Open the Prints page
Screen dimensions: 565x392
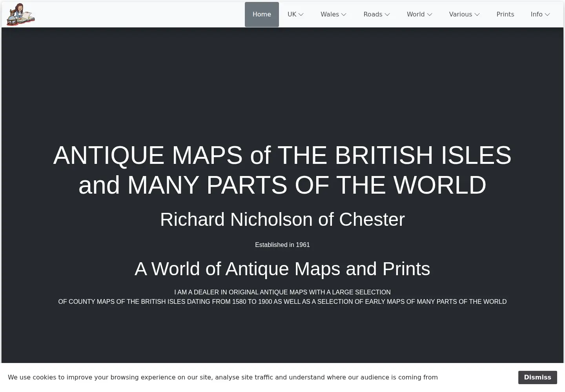tap(505, 15)
